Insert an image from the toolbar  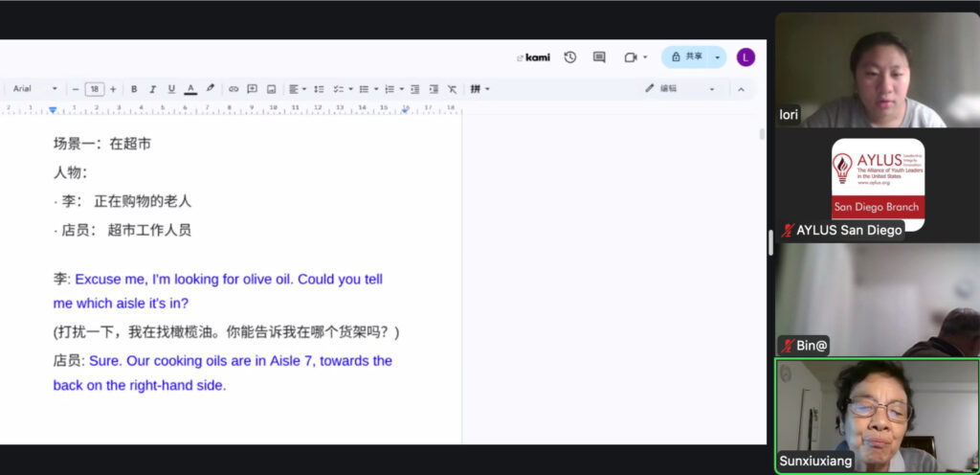point(272,89)
